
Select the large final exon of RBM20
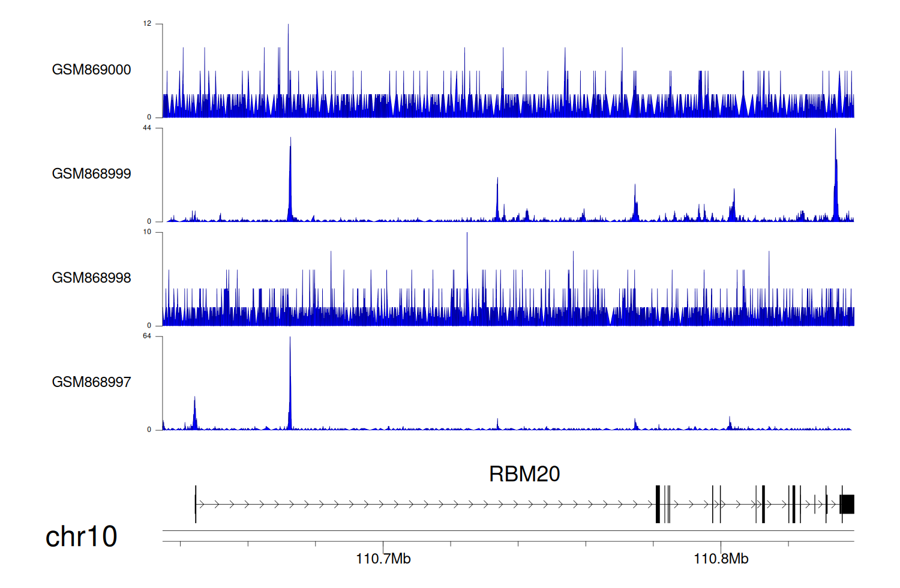[847, 505]
